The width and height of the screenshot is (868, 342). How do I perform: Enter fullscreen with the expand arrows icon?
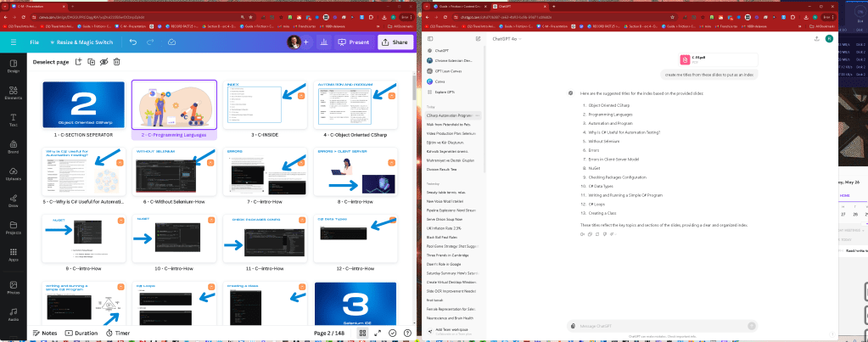tap(378, 334)
